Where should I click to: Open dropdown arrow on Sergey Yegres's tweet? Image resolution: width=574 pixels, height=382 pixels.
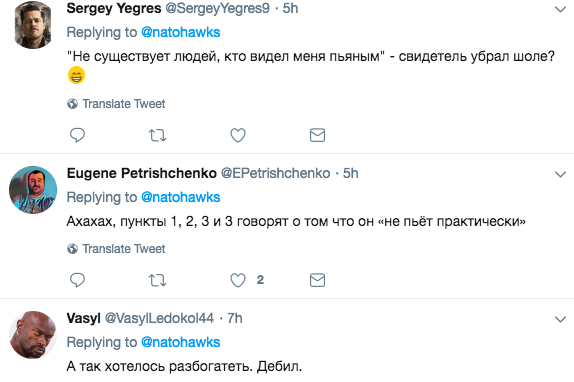(x=560, y=9)
